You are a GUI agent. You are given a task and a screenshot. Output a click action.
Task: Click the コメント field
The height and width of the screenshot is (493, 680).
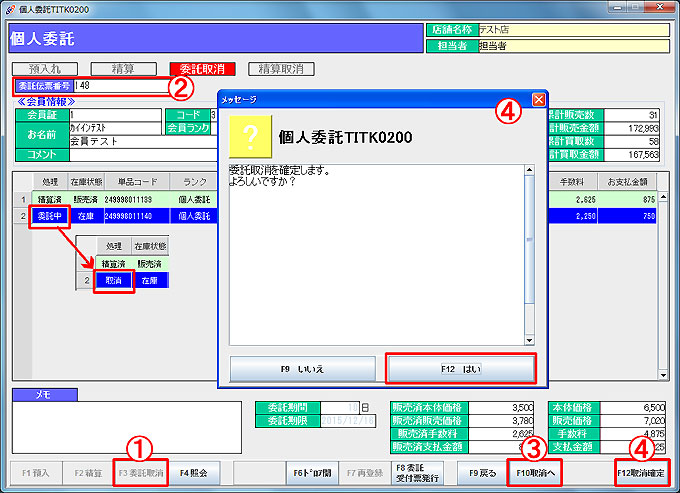pyautogui.click(x=143, y=155)
